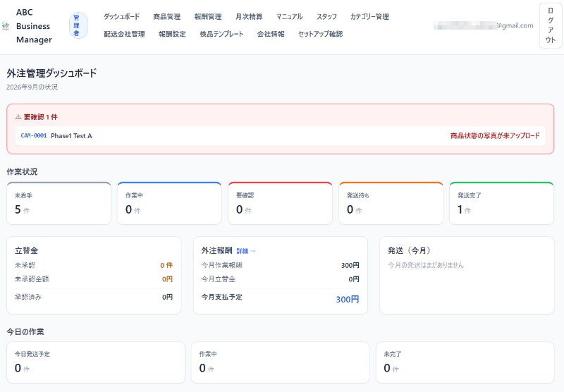Go to 報酬設定
The width and height of the screenshot is (564, 392).
172,34
